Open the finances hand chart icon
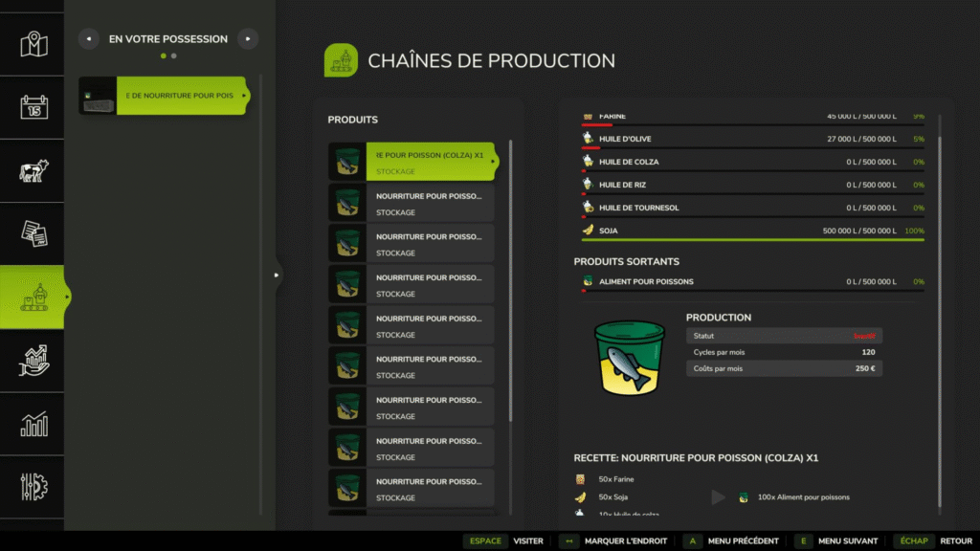The image size is (980, 551). click(x=33, y=362)
